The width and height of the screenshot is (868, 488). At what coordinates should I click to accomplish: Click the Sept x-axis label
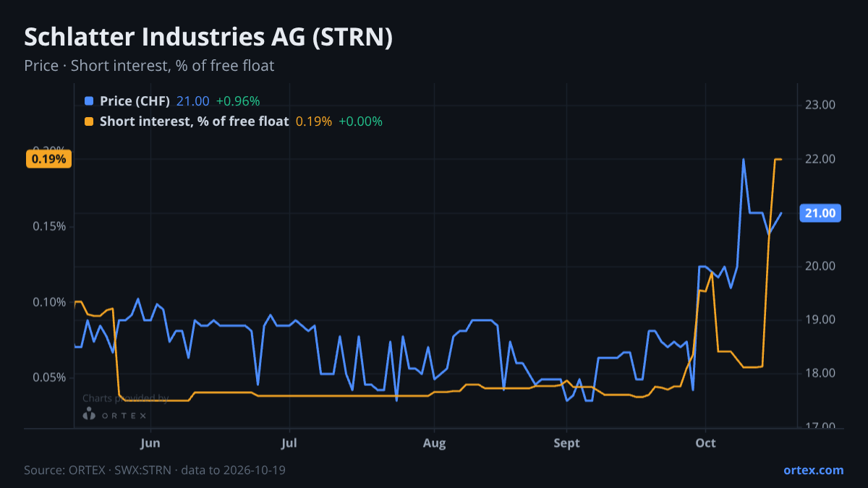click(567, 442)
